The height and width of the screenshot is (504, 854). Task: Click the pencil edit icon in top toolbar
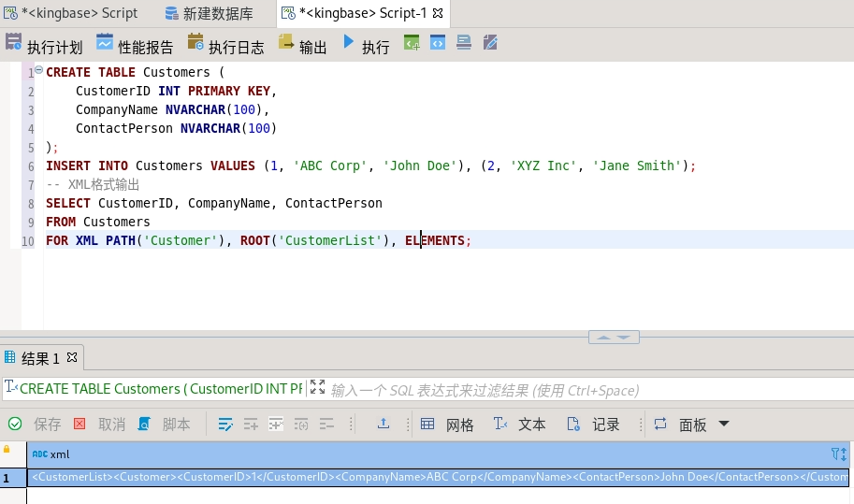coord(489,43)
